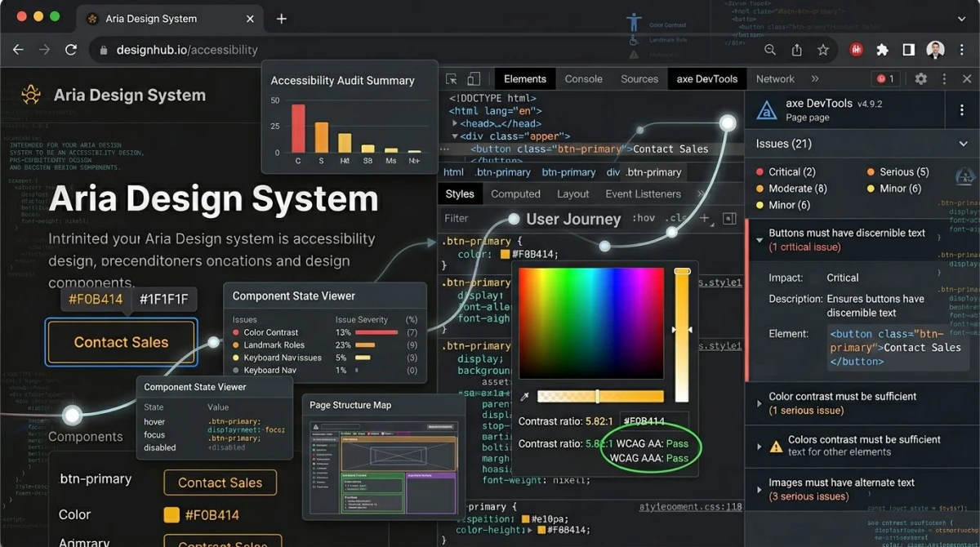
Task: Select the axe DevTools tab
Action: [x=706, y=79]
